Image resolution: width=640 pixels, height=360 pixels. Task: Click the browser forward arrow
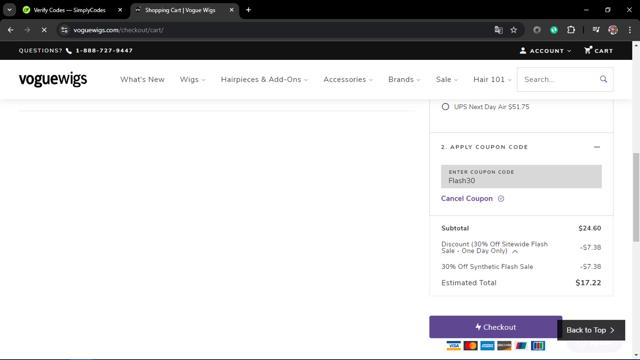pyautogui.click(x=27, y=30)
